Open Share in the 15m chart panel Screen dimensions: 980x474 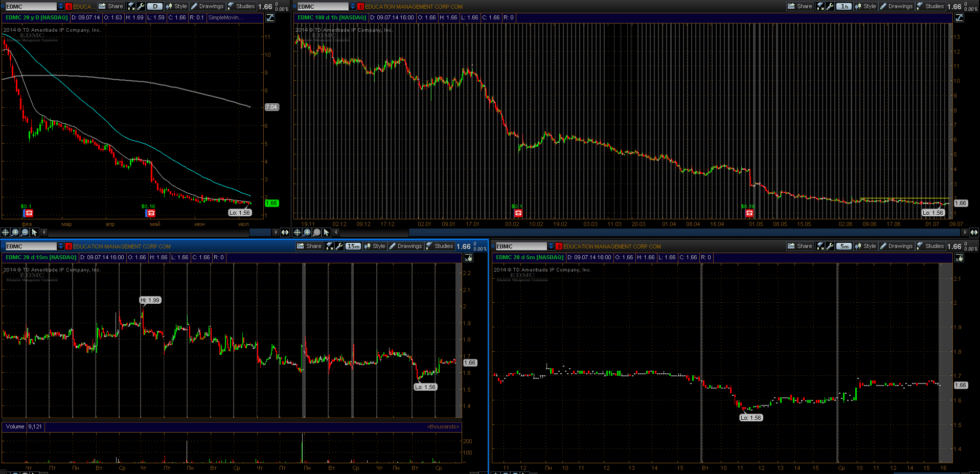coord(309,246)
